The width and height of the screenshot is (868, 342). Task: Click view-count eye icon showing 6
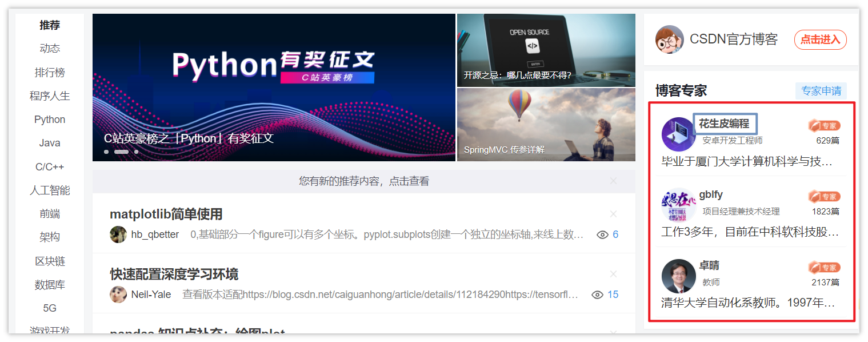602,234
